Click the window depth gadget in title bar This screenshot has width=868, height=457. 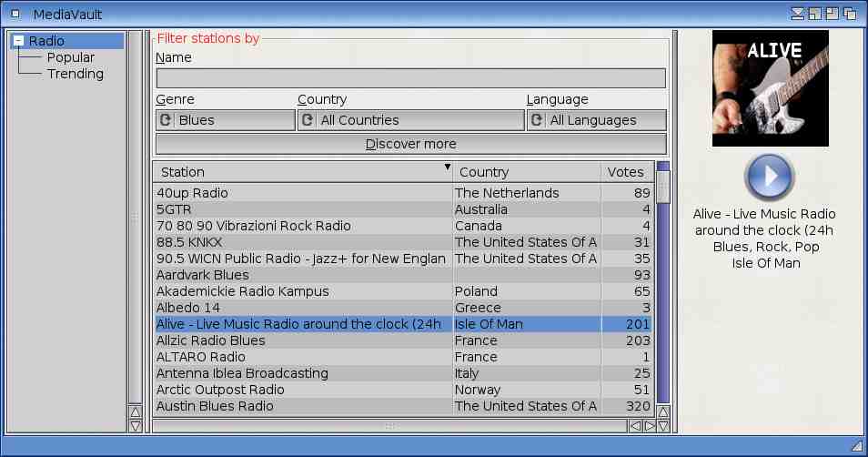pos(849,14)
